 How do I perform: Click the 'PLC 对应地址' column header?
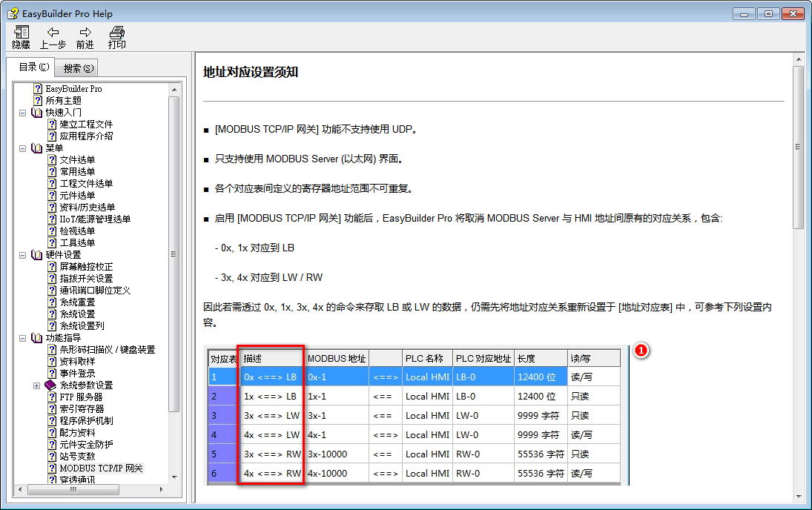pos(483,358)
